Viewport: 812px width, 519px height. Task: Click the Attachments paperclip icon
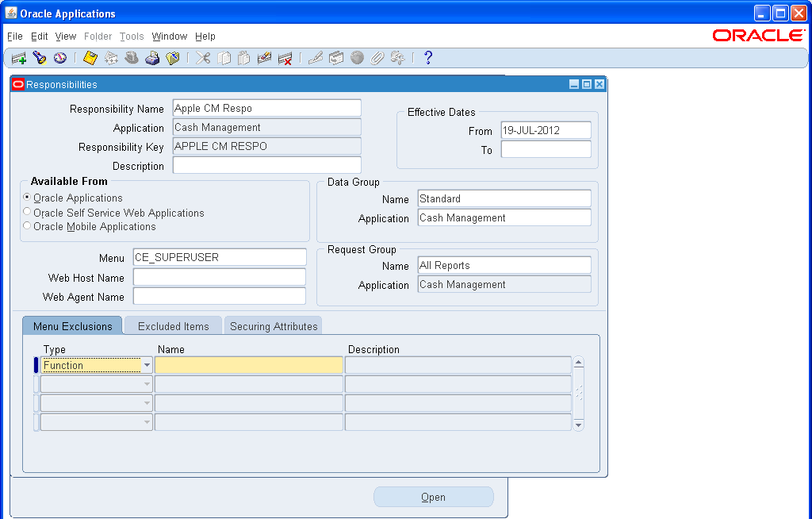pos(377,58)
